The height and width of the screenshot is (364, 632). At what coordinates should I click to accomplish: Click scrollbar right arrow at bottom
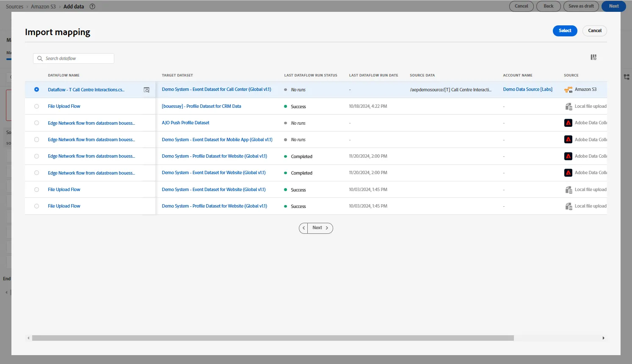[x=603, y=338]
